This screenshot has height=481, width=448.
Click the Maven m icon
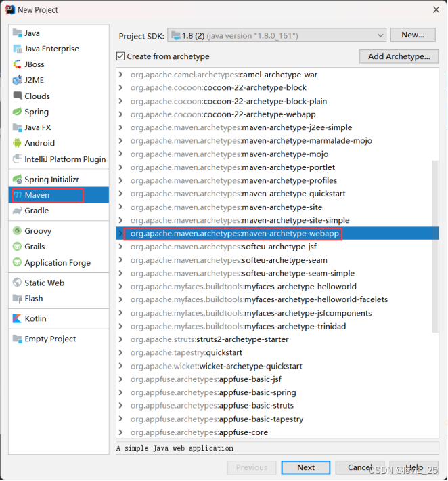click(18, 195)
